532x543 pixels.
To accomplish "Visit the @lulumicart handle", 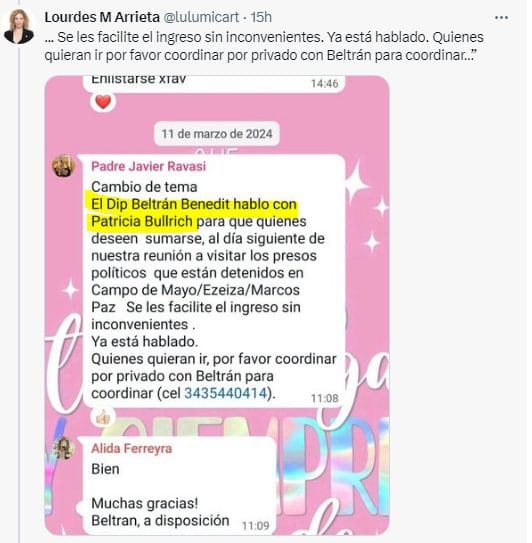I will tap(201, 17).
